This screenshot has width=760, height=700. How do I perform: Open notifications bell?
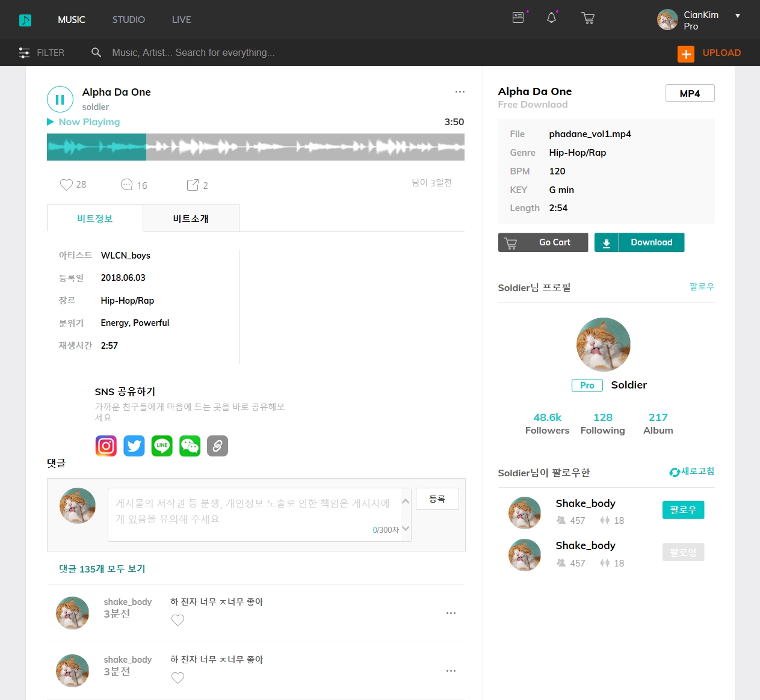551,18
